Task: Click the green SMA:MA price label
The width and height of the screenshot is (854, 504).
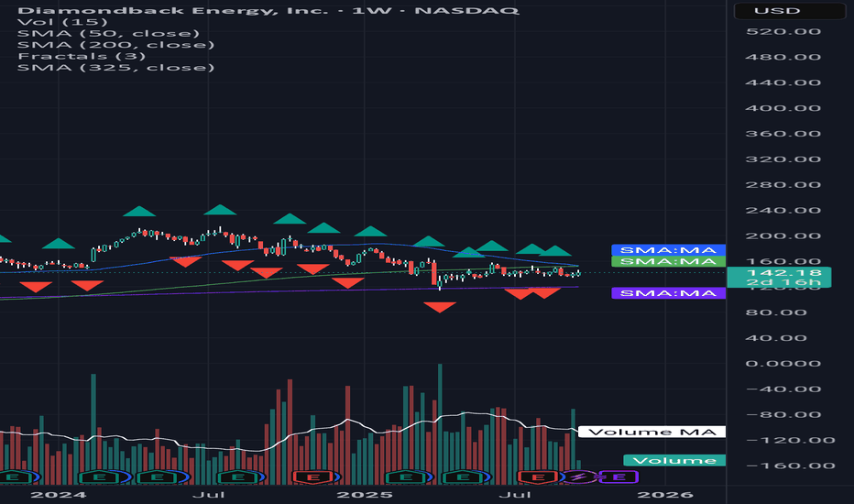Action: 667,262
